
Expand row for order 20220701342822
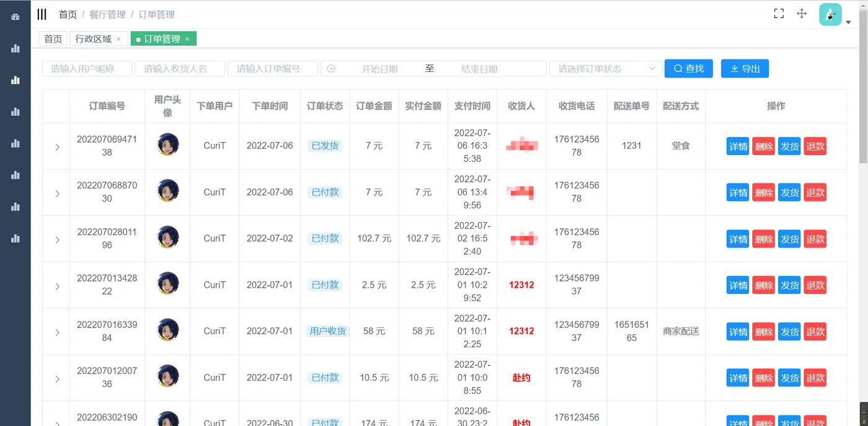[x=57, y=286]
